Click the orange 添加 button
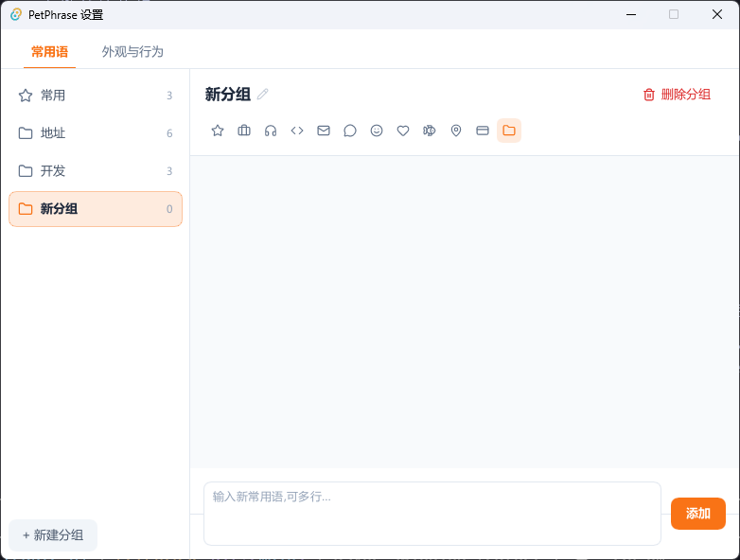This screenshot has width=740, height=560. point(698,514)
